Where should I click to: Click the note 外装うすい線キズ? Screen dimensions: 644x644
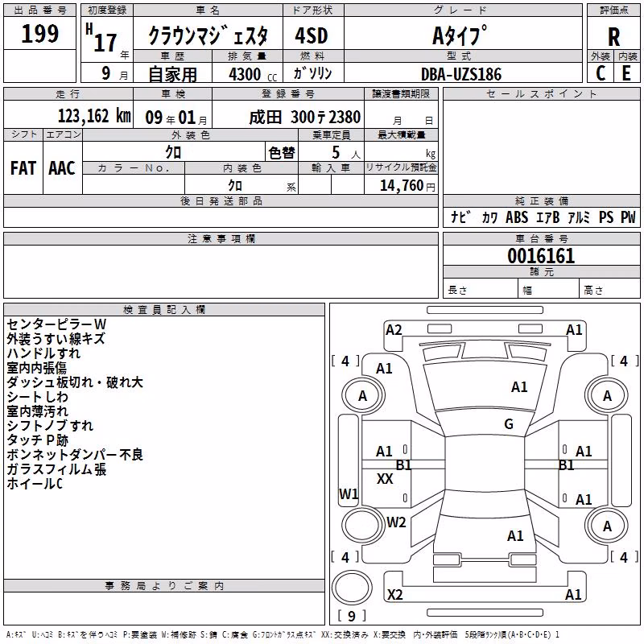[56, 338]
